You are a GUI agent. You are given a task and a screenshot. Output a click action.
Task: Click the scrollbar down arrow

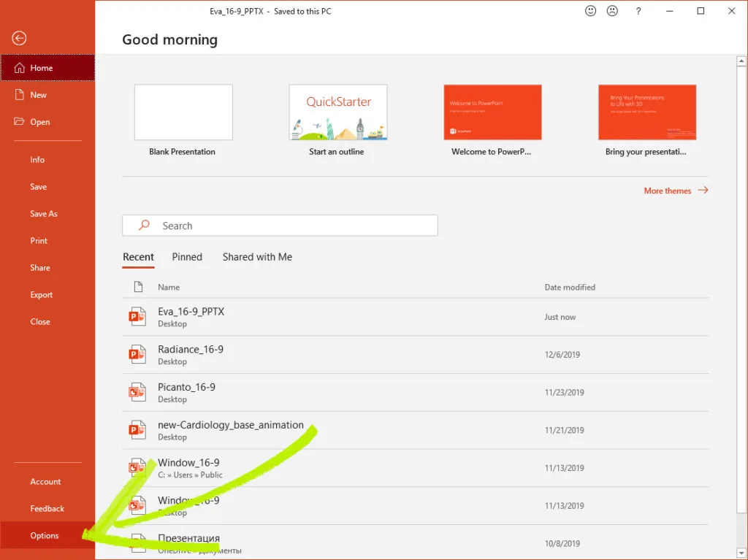point(741,553)
